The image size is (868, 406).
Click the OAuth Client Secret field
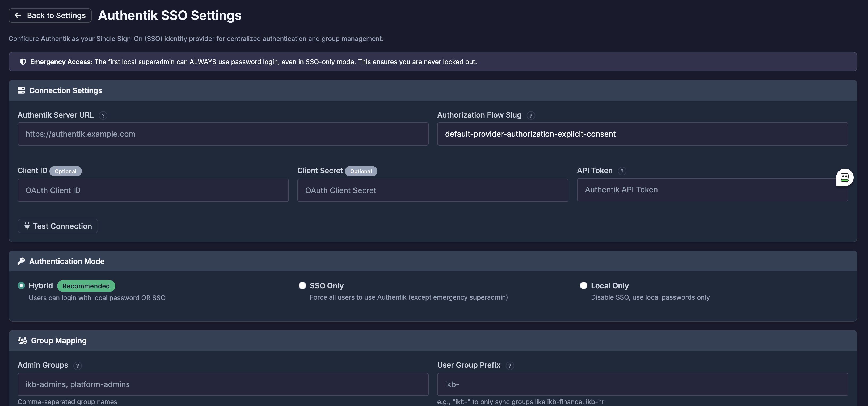pos(432,190)
